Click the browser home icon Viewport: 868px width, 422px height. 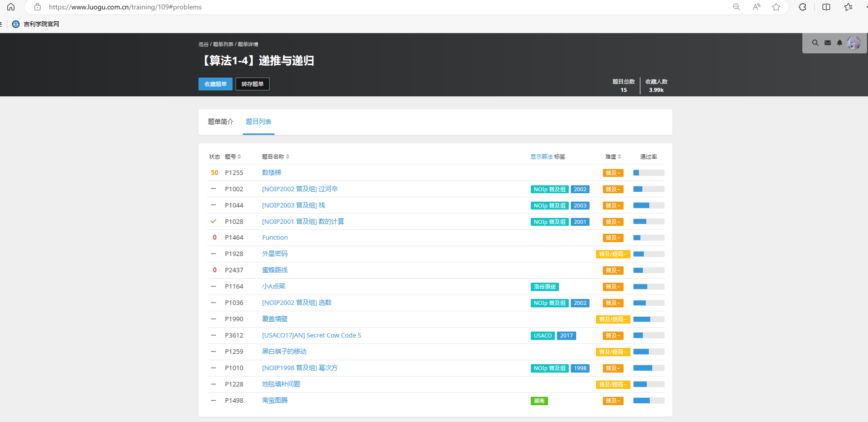11,7
